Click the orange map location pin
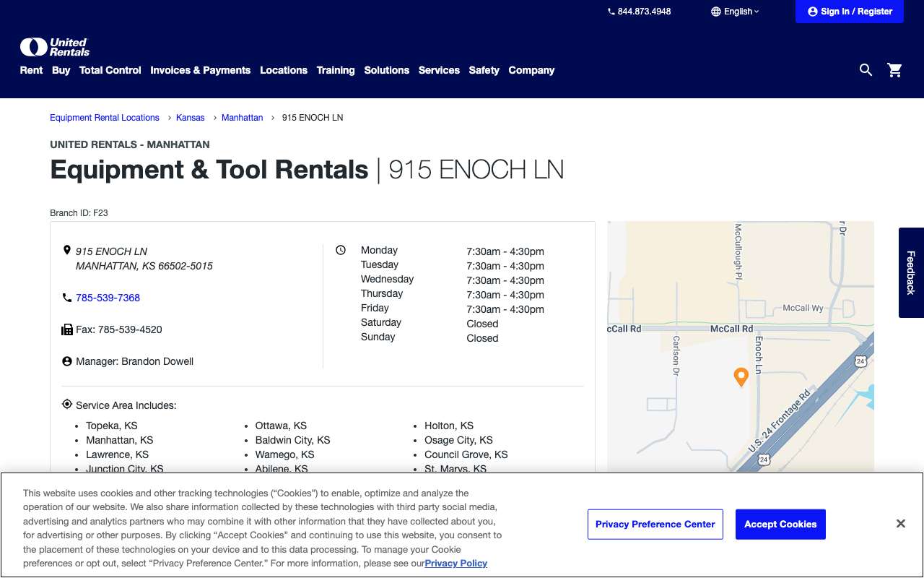Viewport: 924px width, 578px height. [741, 376]
